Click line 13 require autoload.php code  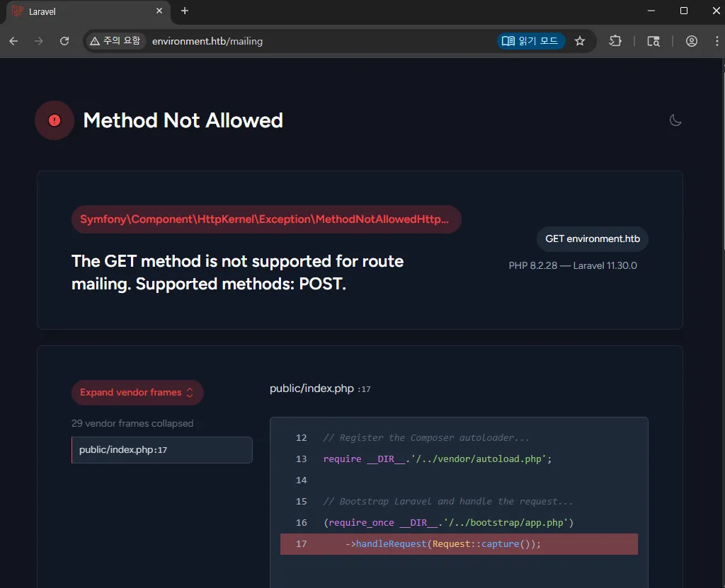(438, 459)
